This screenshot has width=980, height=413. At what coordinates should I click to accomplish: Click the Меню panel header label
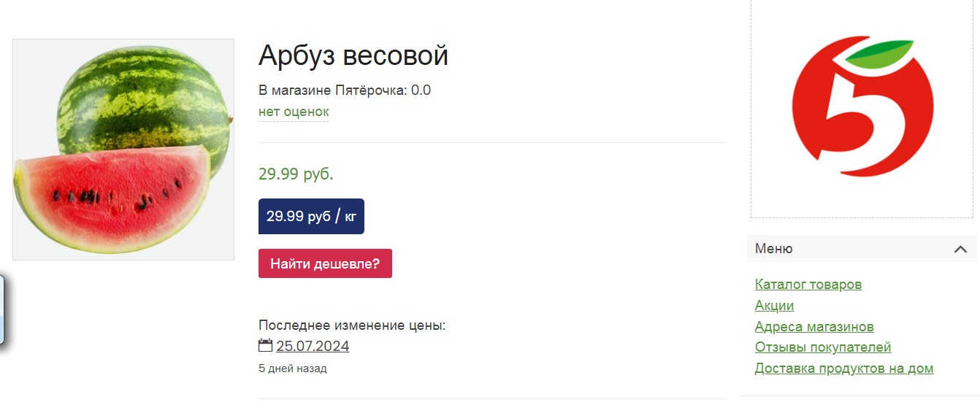[773, 249]
